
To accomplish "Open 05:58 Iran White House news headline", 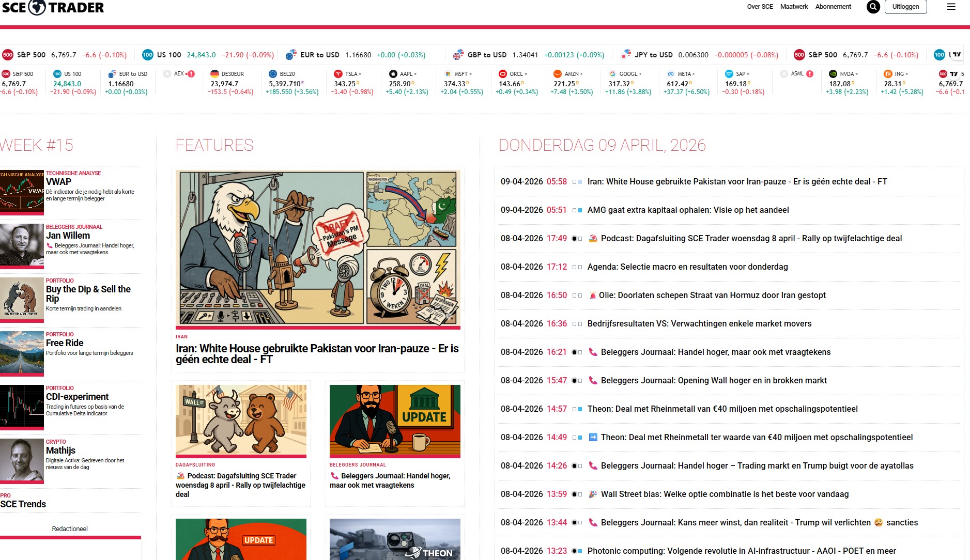I will coord(737,182).
